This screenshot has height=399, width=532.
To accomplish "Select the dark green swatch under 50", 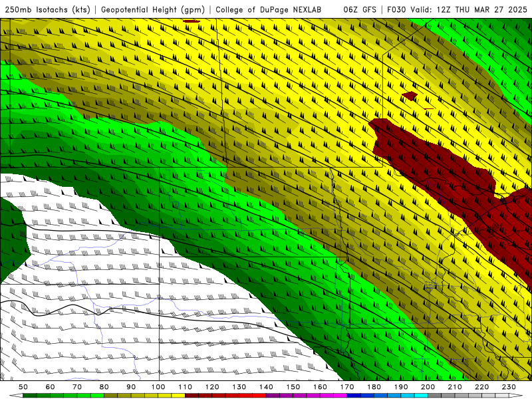I will click(x=30, y=396).
